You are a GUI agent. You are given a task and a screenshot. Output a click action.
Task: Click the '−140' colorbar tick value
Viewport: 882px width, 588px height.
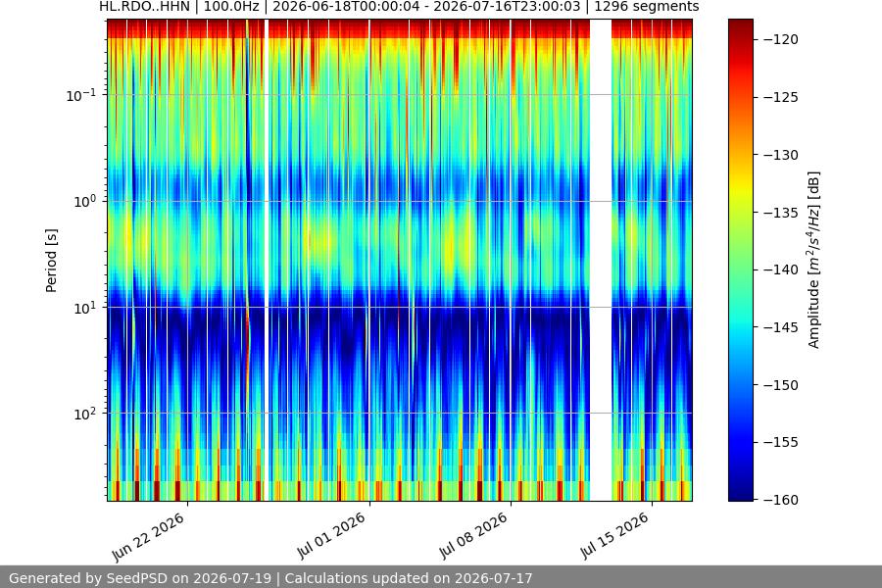click(781, 270)
